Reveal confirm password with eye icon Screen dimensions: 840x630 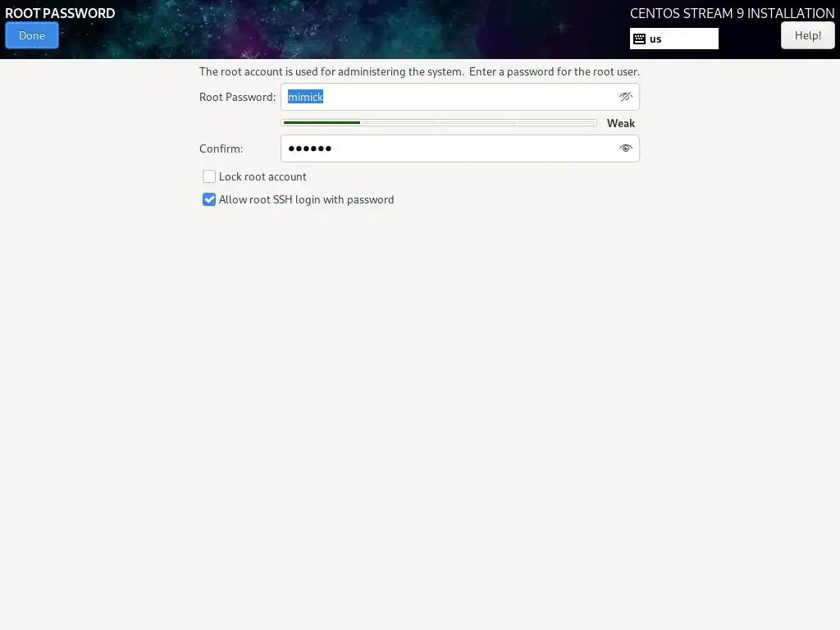click(x=625, y=148)
